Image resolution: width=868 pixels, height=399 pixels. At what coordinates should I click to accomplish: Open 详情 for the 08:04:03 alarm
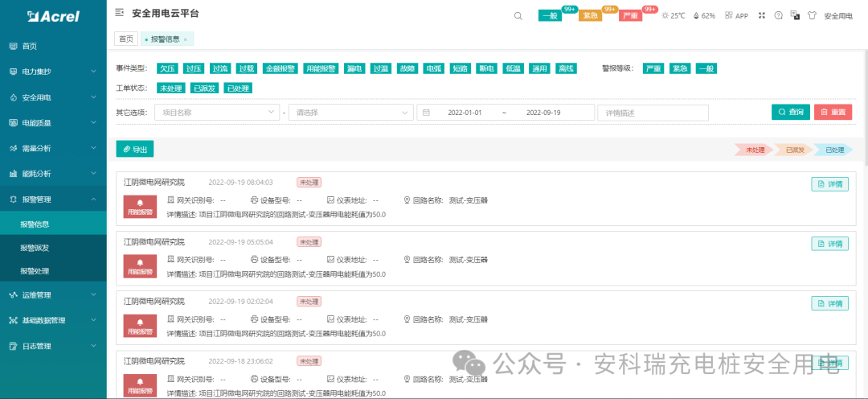coord(829,184)
